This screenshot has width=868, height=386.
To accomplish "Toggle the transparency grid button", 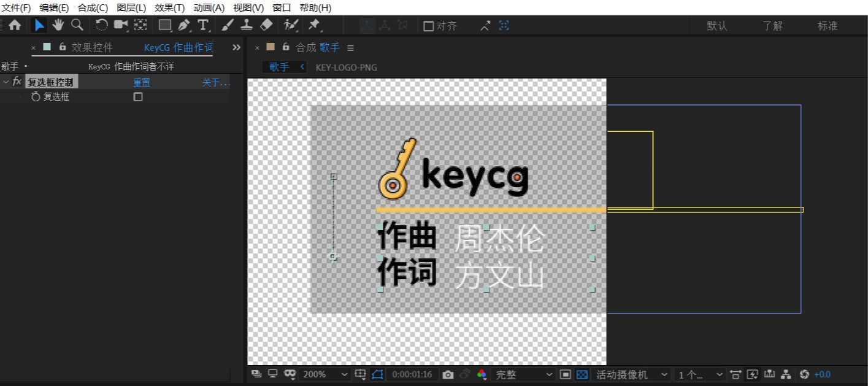I will point(582,374).
